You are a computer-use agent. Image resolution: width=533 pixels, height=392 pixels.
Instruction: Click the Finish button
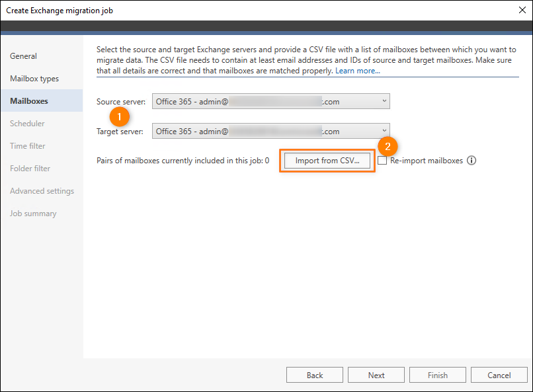(438, 375)
